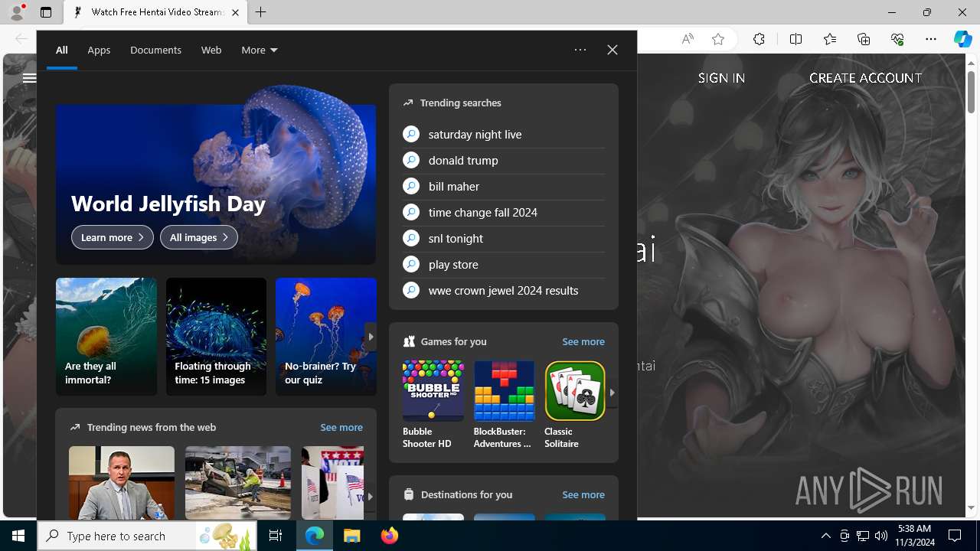The width and height of the screenshot is (980, 551).
Task: Open the tab actions menu icon
Action: [x=46, y=12]
